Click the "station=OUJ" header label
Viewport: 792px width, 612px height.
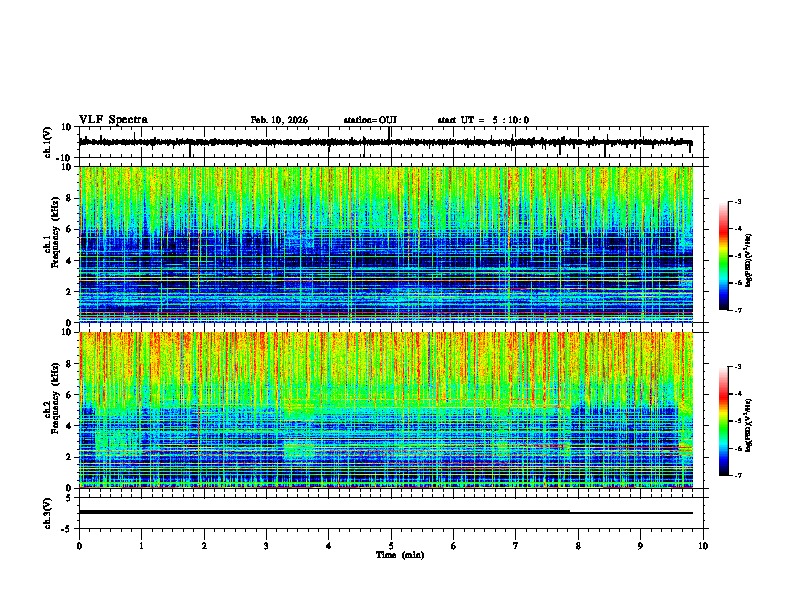coord(370,120)
